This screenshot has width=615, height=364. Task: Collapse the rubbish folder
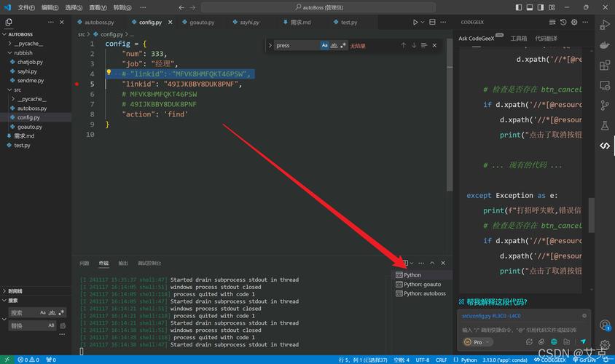[x=22, y=53]
